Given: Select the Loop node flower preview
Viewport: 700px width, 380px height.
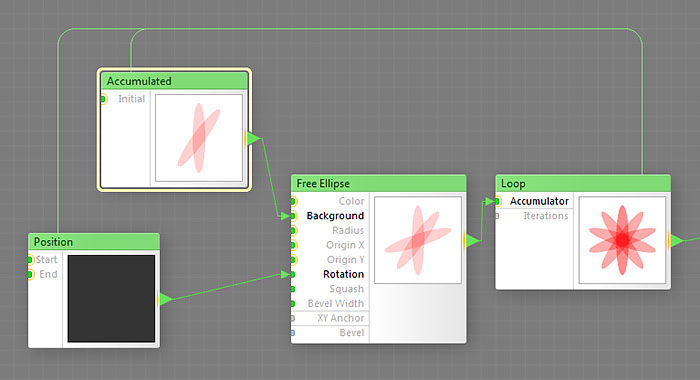Looking at the screenshot, I should [622, 240].
